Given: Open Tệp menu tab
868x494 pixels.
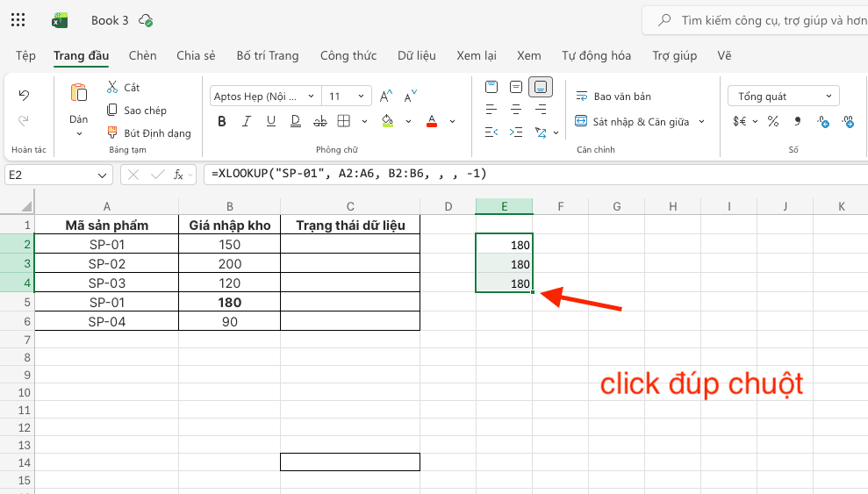Looking at the screenshot, I should click(x=25, y=55).
